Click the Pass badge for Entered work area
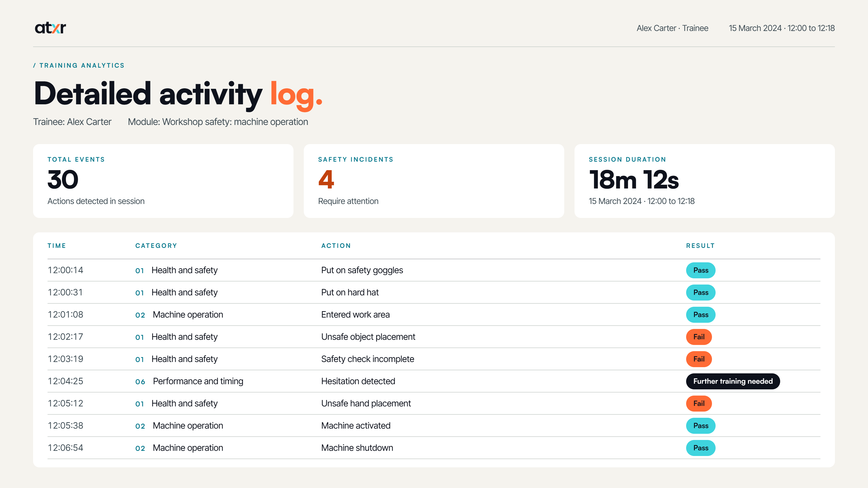 click(701, 314)
